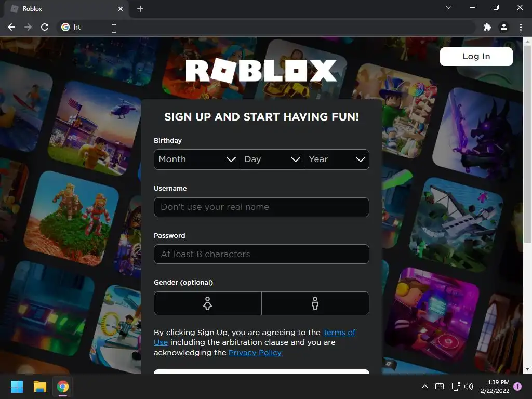Open the tab search chevron in title bar

[448, 7]
